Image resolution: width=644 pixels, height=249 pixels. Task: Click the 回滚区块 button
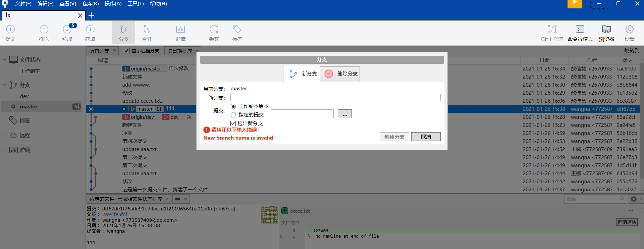(627, 222)
